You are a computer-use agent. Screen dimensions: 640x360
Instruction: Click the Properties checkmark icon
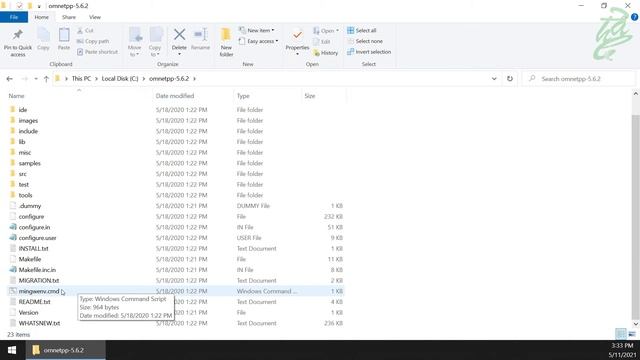click(297, 35)
